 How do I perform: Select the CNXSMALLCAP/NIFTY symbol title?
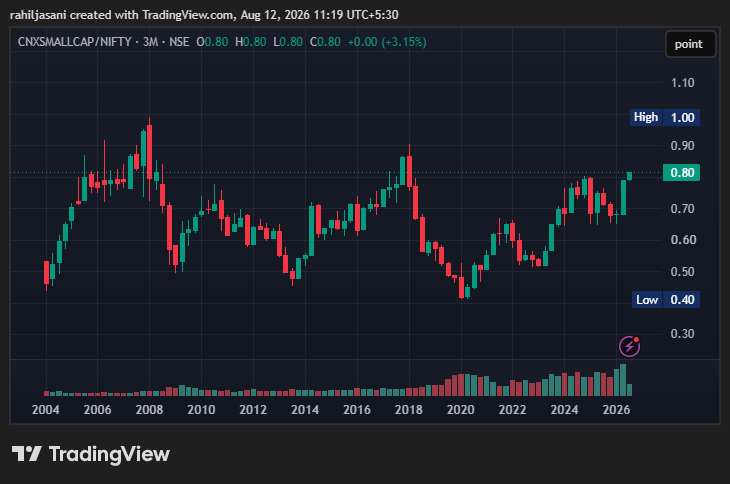74,42
